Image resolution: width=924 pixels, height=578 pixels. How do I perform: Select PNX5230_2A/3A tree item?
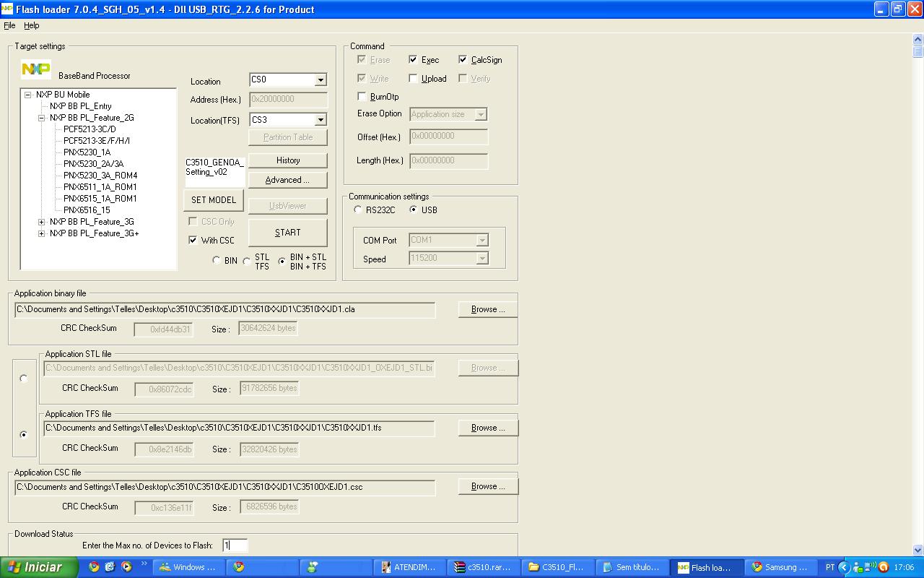tap(93, 164)
